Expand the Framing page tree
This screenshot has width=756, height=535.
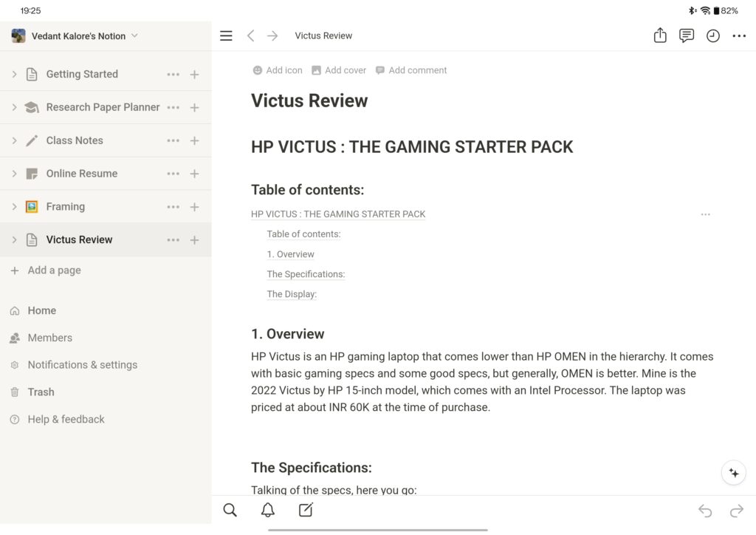(14, 206)
